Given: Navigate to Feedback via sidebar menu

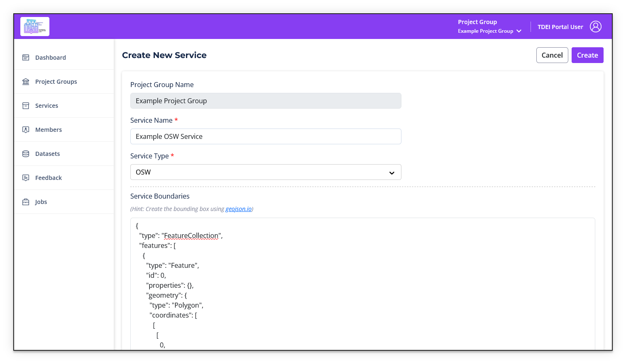Looking at the screenshot, I should pyautogui.click(x=48, y=177).
